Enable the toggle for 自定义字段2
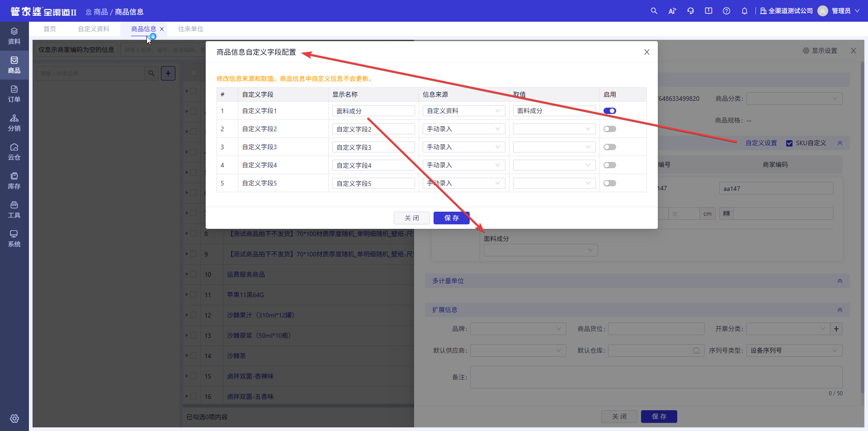The height and width of the screenshot is (431, 868). [x=610, y=129]
